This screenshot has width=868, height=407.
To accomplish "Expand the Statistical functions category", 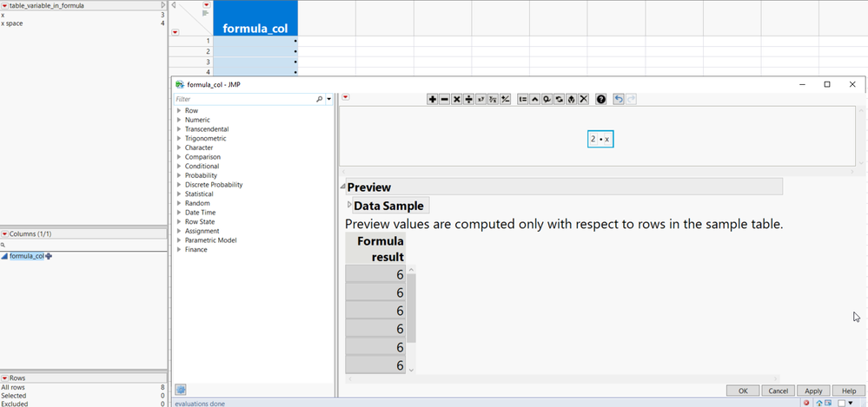I will click(x=179, y=194).
